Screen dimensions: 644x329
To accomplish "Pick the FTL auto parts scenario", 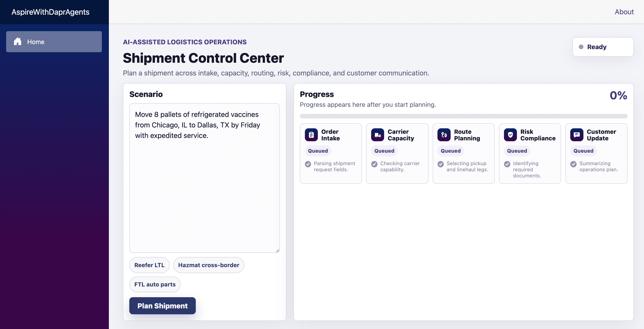I will point(155,284).
